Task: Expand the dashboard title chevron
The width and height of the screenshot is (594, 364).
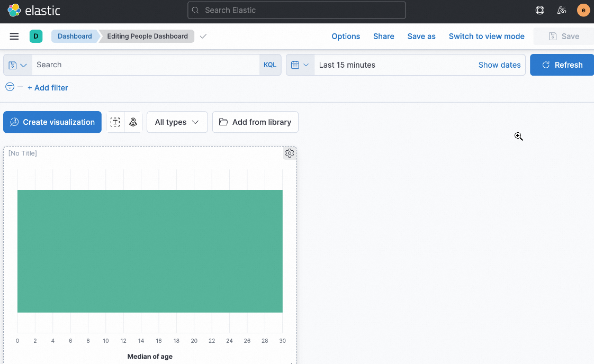Action: tap(203, 37)
